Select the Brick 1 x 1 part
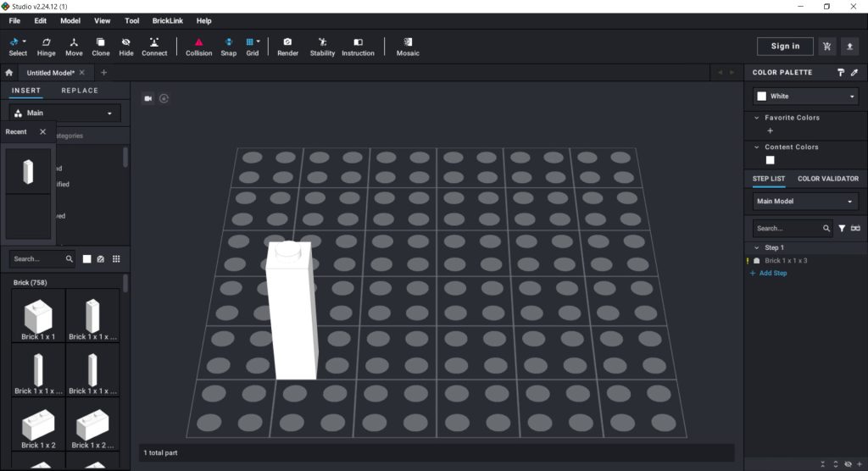Viewport: 868px width, 471px height. coord(38,315)
